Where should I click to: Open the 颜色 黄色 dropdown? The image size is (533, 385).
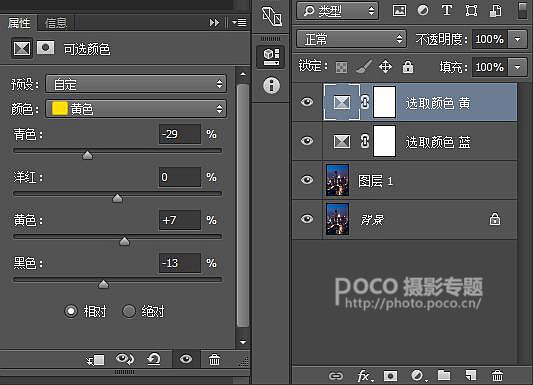pyautogui.click(x=136, y=109)
